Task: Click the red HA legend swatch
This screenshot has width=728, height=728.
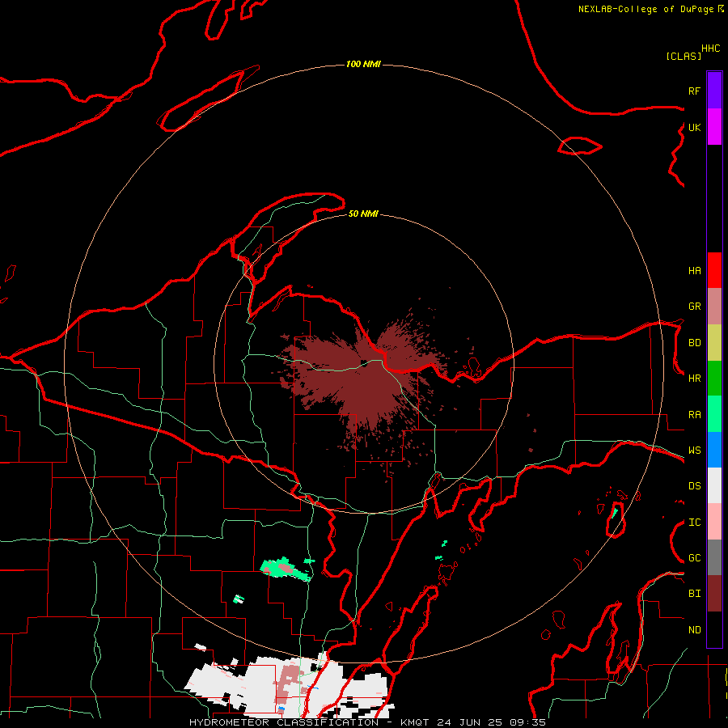Action: click(714, 270)
